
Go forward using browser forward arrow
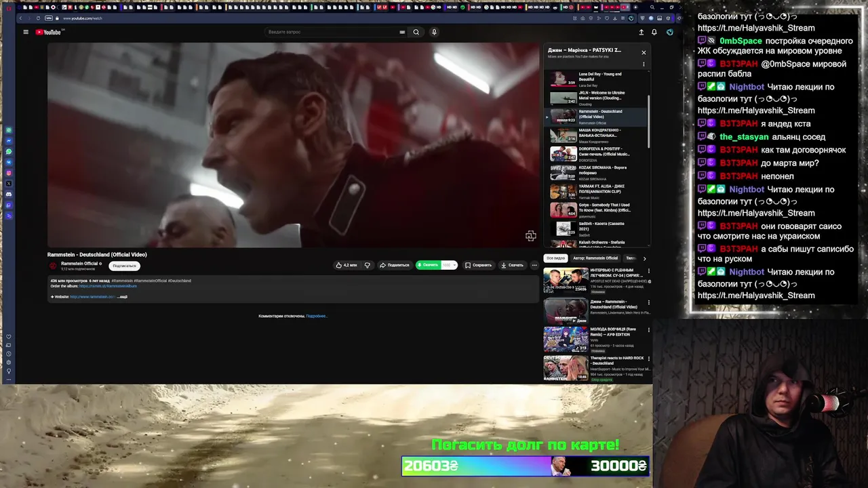coord(28,18)
